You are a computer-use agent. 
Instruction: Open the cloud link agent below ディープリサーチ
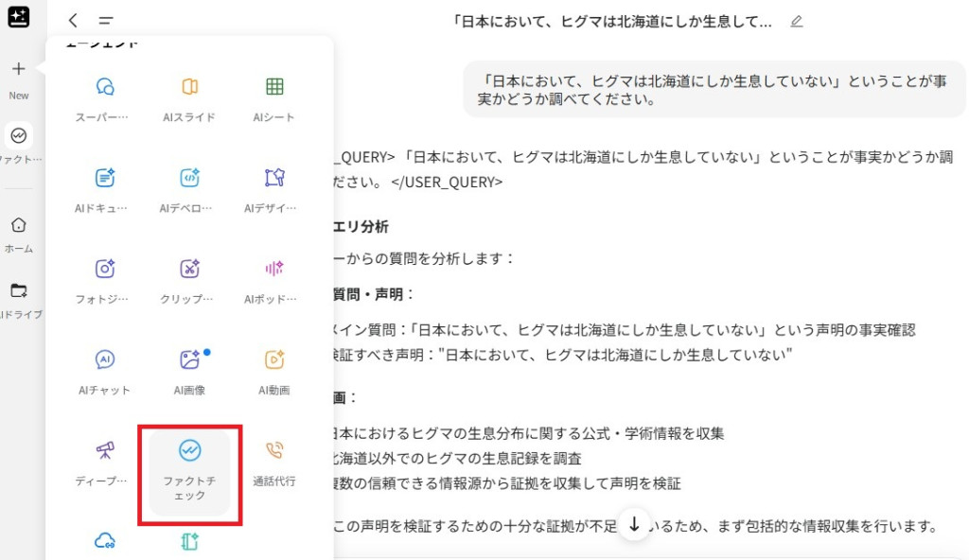pos(104,539)
